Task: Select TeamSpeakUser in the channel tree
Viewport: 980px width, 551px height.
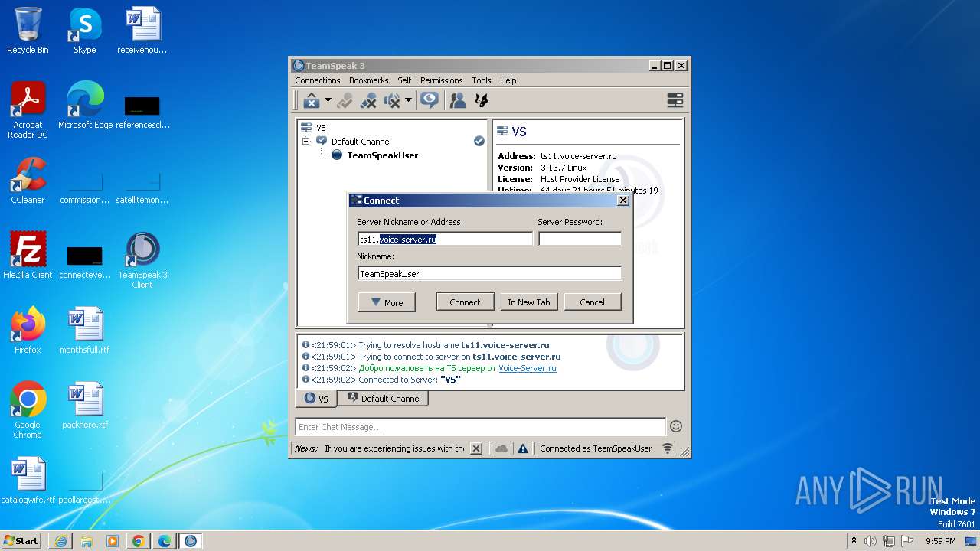Action: [382, 155]
